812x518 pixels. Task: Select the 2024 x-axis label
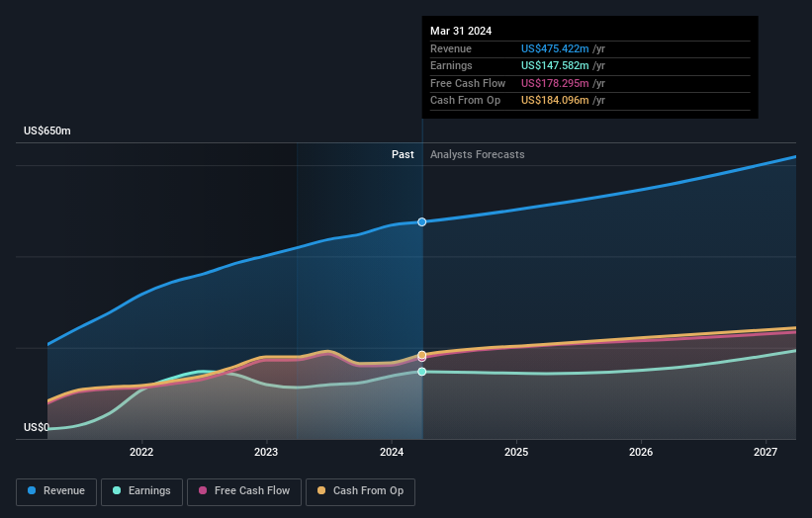tap(392, 452)
